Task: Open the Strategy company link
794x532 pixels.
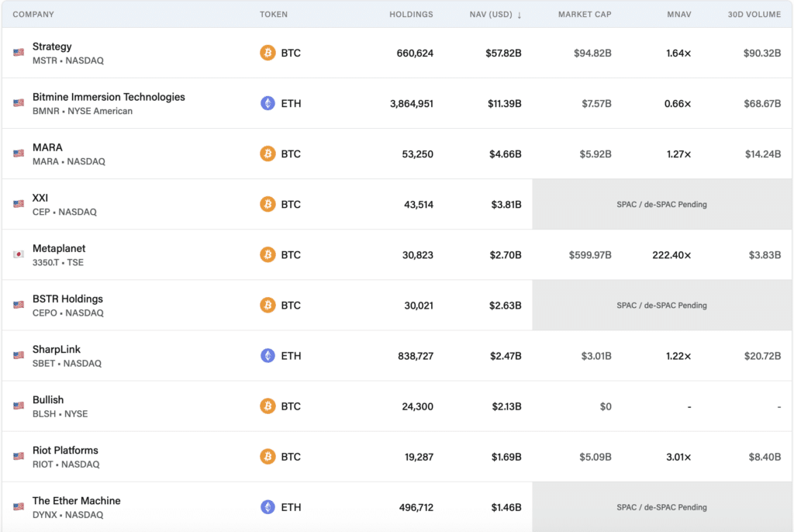Action: [52, 47]
